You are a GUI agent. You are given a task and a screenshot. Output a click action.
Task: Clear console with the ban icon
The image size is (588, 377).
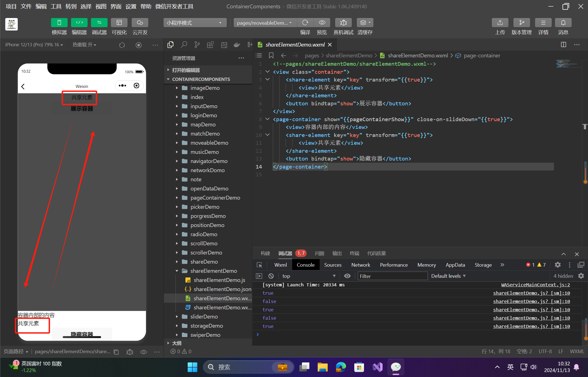[x=271, y=276]
